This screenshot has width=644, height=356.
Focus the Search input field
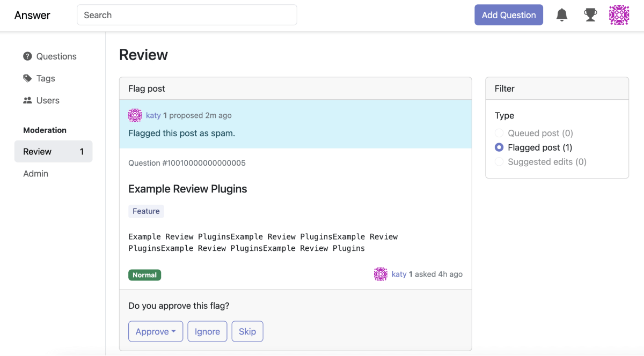(x=187, y=15)
